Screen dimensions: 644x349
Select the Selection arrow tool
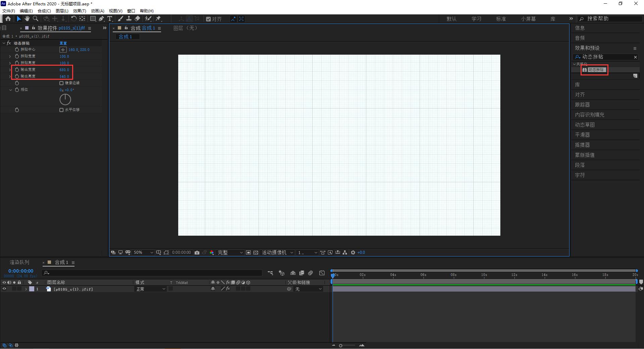pos(19,19)
